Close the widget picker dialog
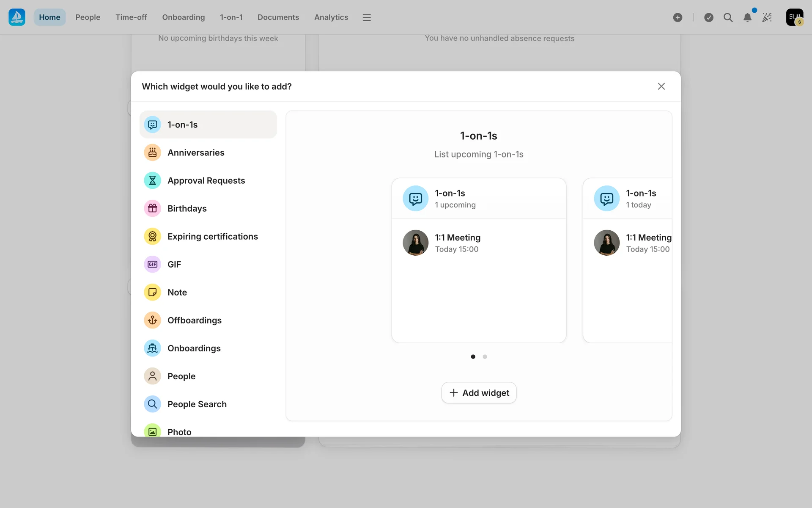Screen dimensions: 812x508 [661, 86]
